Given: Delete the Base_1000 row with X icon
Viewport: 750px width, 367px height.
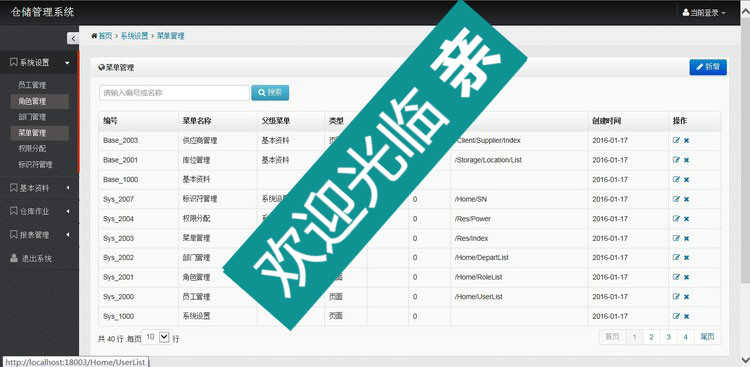Looking at the screenshot, I should [686, 180].
